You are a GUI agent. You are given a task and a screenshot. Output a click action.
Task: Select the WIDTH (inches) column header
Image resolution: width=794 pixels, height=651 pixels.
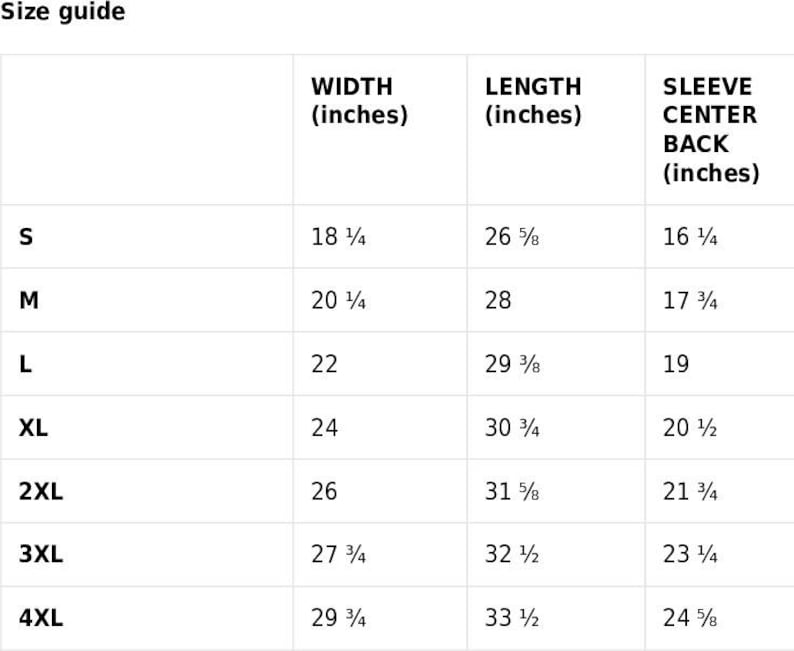359,101
